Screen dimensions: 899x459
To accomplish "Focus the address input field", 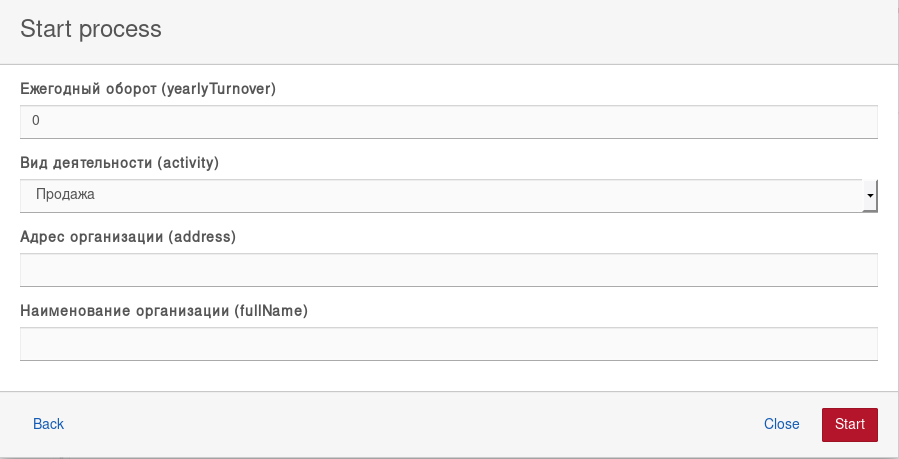I will pyautogui.click(x=448, y=270).
